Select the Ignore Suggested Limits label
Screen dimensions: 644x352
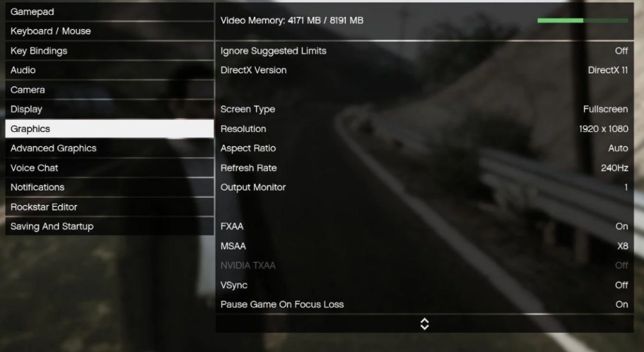[x=274, y=51]
